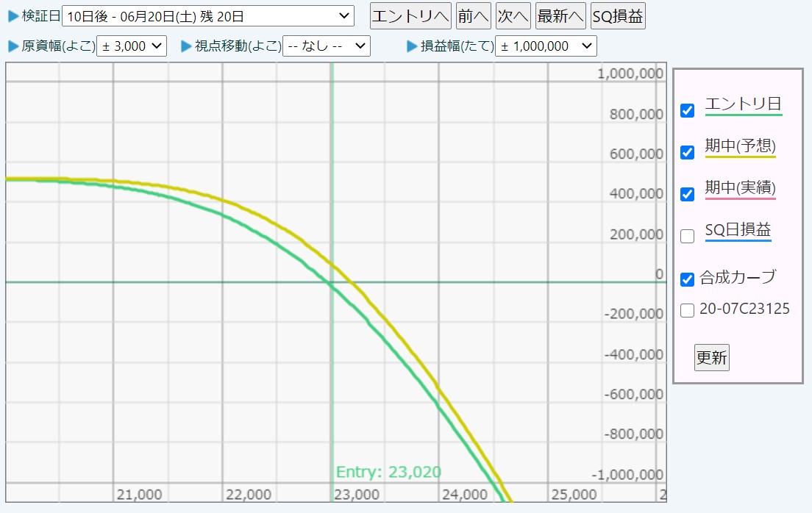The width and height of the screenshot is (812, 513).
Task: Click the -800,000 y-axis label
Action: 634,434
